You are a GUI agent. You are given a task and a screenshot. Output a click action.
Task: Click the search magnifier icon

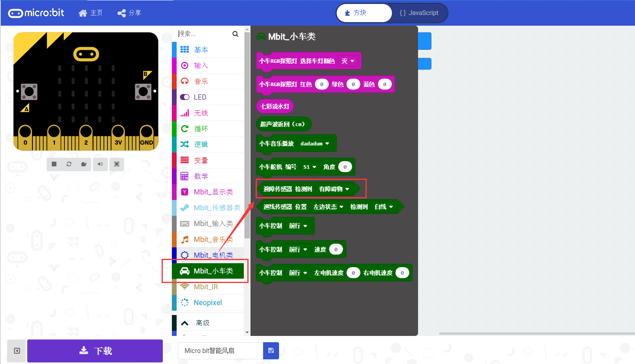point(236,34)
